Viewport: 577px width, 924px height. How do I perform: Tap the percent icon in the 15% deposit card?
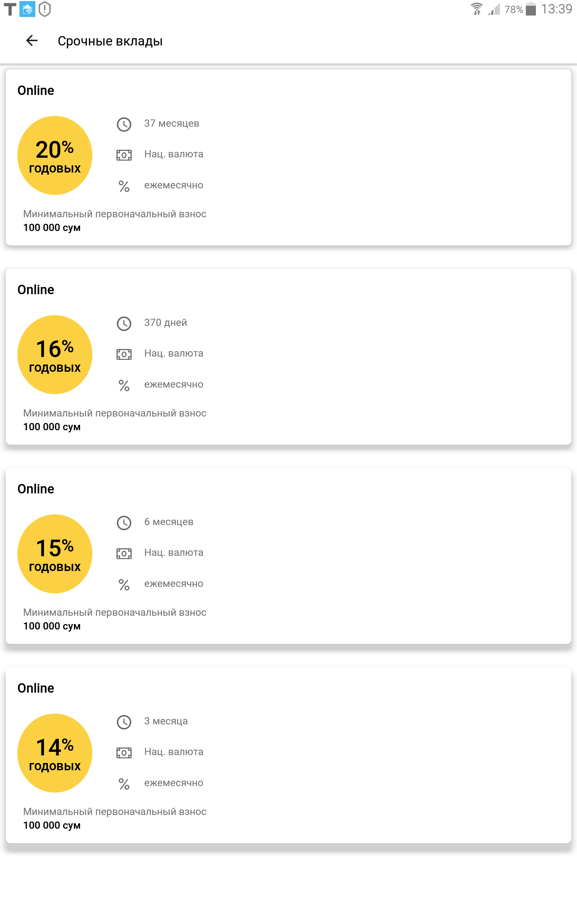point(124,585)
